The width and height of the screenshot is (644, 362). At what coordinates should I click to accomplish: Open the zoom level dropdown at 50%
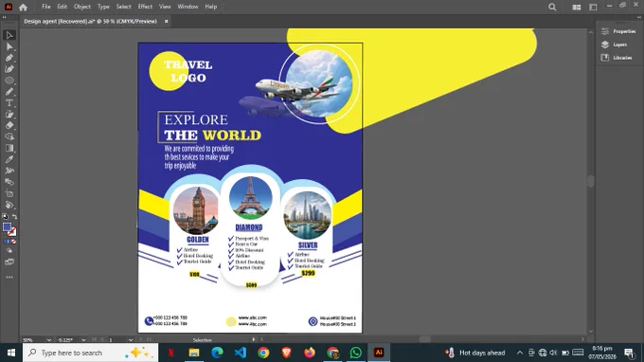click(49, 340)
